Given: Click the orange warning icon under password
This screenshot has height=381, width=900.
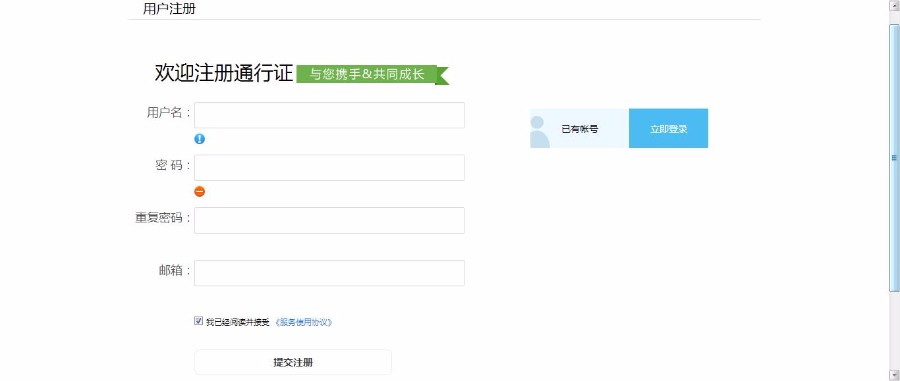Looking at the screenshot, I should 199,192.
